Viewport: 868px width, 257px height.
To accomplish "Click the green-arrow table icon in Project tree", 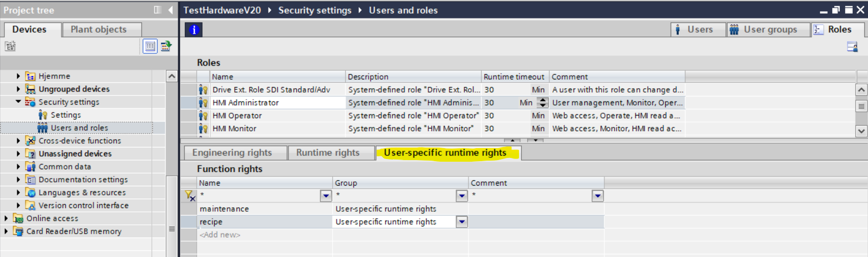I will coord(166,46).
